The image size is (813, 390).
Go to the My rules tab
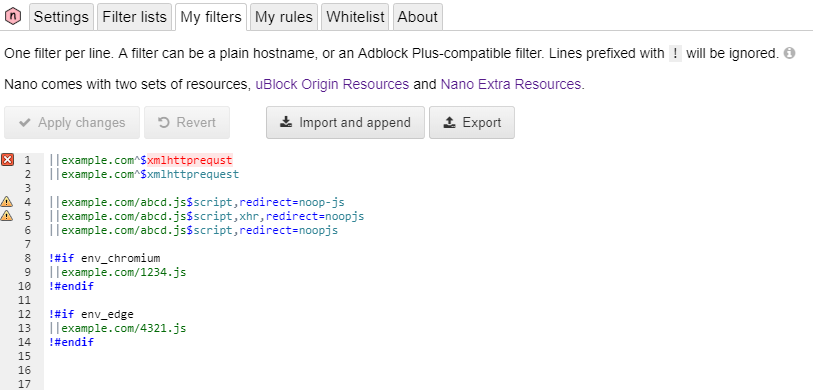(284, 17)
